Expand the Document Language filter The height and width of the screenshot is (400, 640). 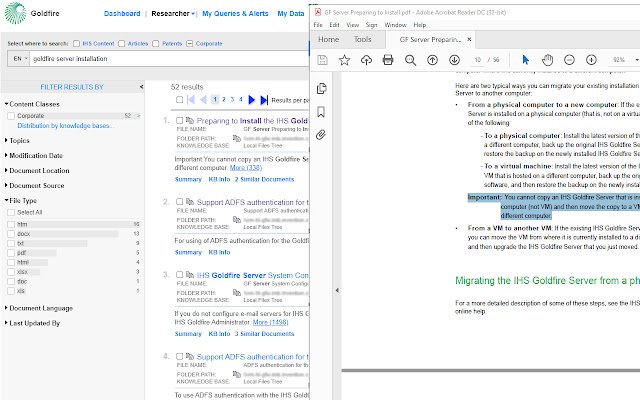pos(6,308)
